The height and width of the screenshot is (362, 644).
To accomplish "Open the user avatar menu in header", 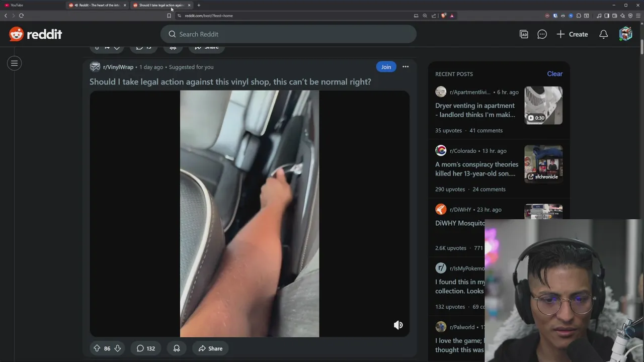I will tap(625, 34).
